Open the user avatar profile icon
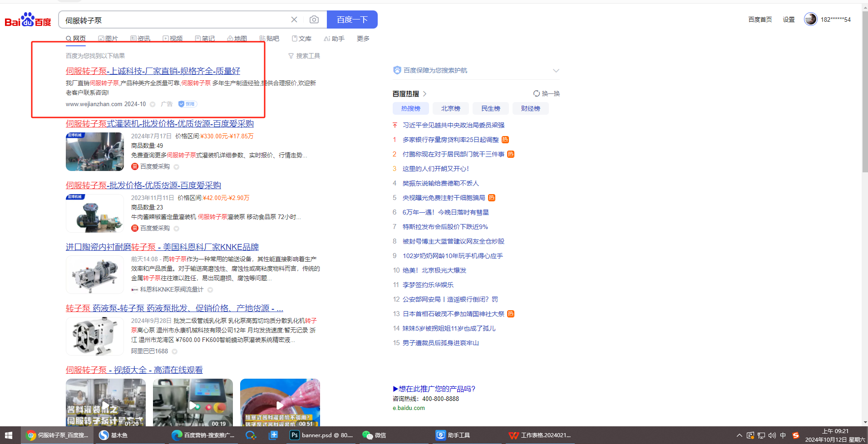Screen dimensions: 868x444 click(x=810, y=19)
